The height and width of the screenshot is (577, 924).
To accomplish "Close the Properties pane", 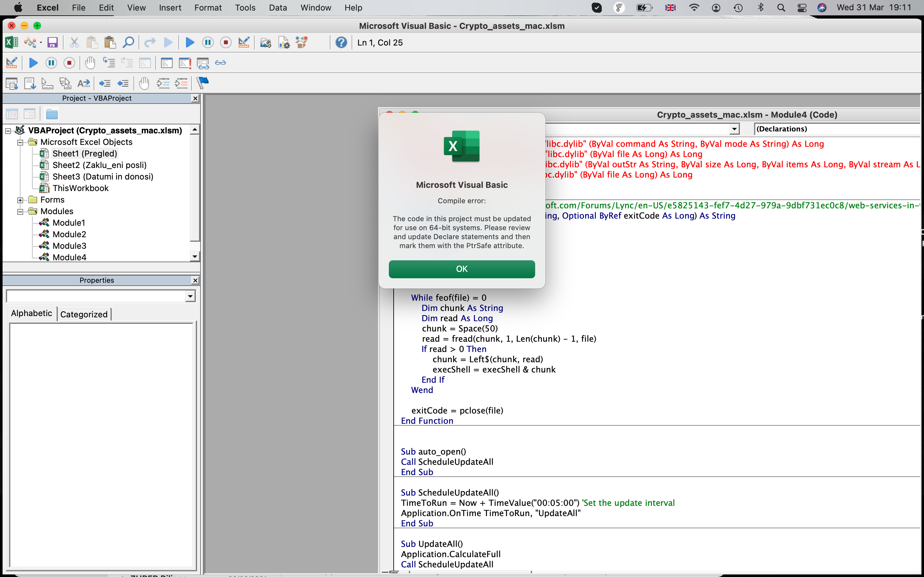I will (195, 280).
